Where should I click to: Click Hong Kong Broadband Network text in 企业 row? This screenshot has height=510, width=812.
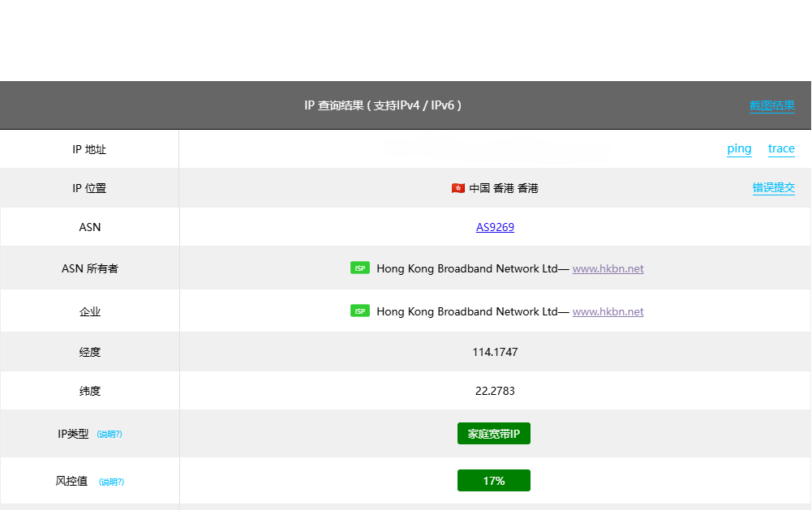(466, 311)
